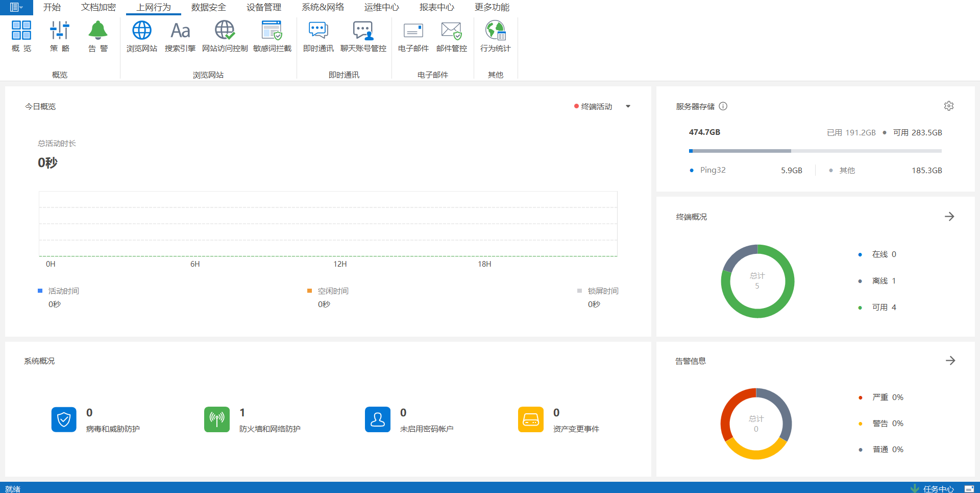
Task: Open the 浏览网站 globe icon
Action: click(141, 31)
